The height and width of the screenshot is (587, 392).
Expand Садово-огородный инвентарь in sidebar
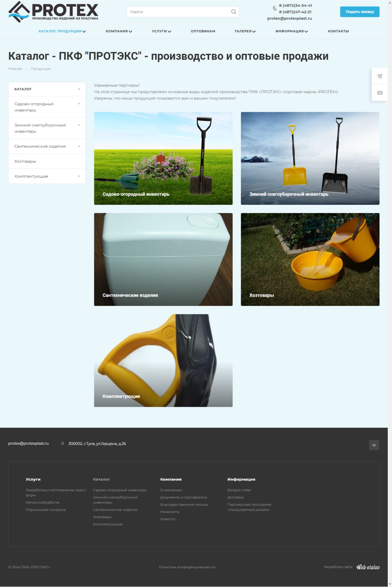click(x=79, y=104)
